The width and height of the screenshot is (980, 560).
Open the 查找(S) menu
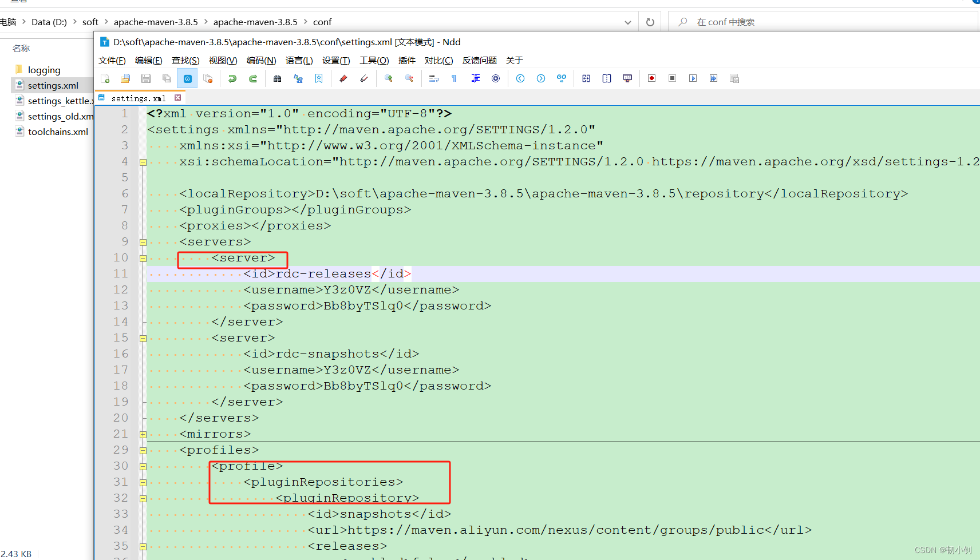click(185, 61)
